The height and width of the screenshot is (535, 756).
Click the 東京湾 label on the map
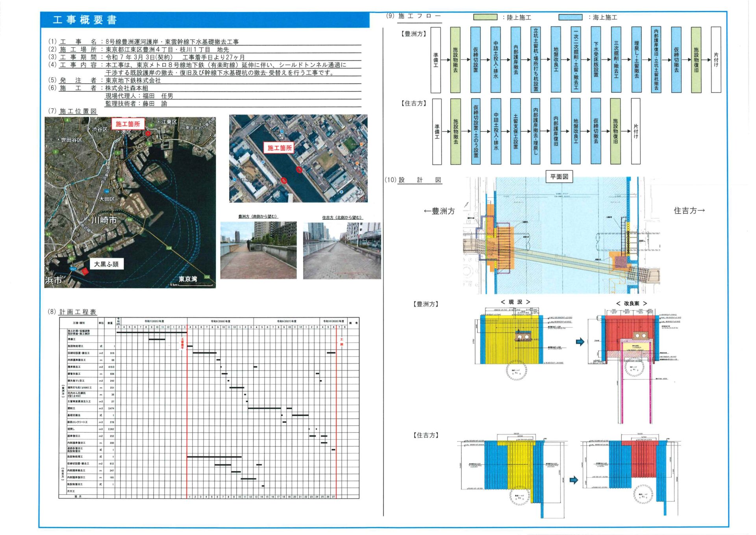click(188, 279)
